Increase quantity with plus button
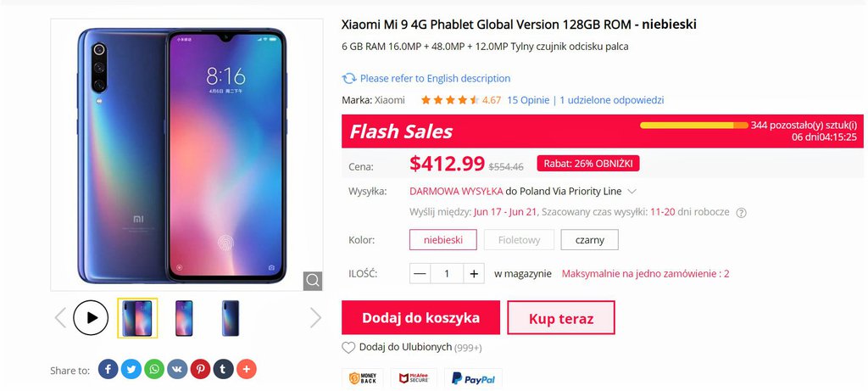 tap(474, 274)
